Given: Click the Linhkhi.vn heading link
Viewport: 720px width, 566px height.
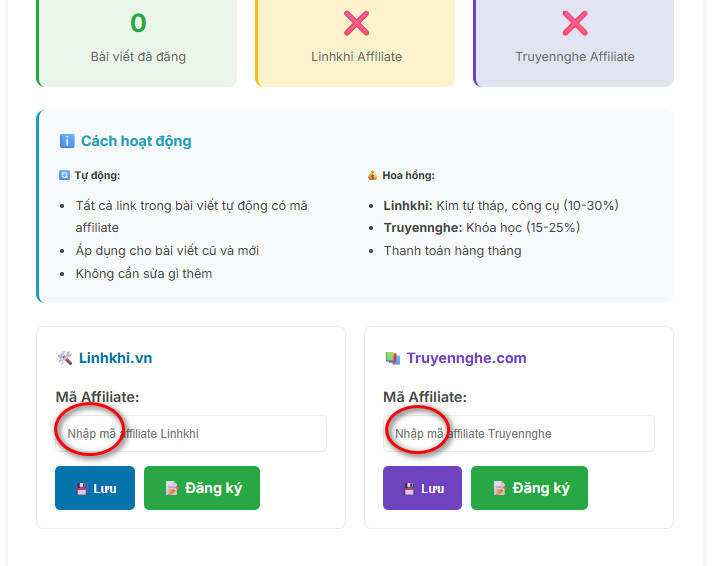Looking at the screenshot, I should [x=115, y=358].
